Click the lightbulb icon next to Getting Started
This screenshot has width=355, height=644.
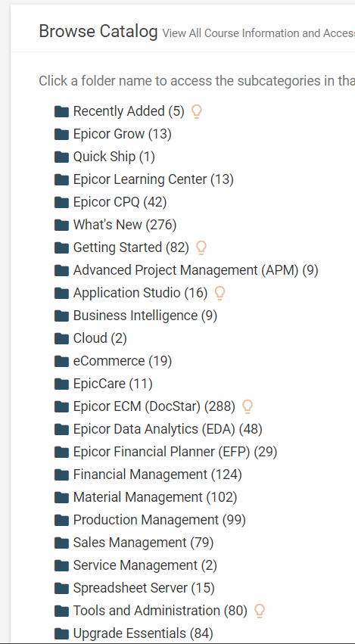click(201, 247)
